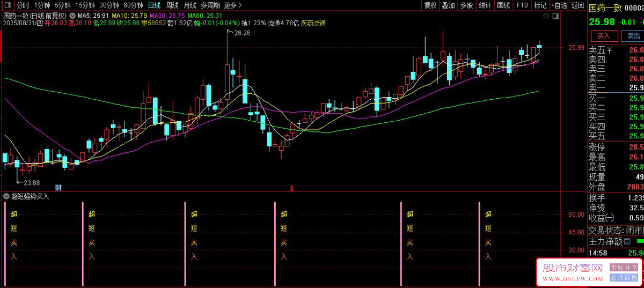
Task: Open the 统计 statistics button
Action: click(x=485, y=5)
